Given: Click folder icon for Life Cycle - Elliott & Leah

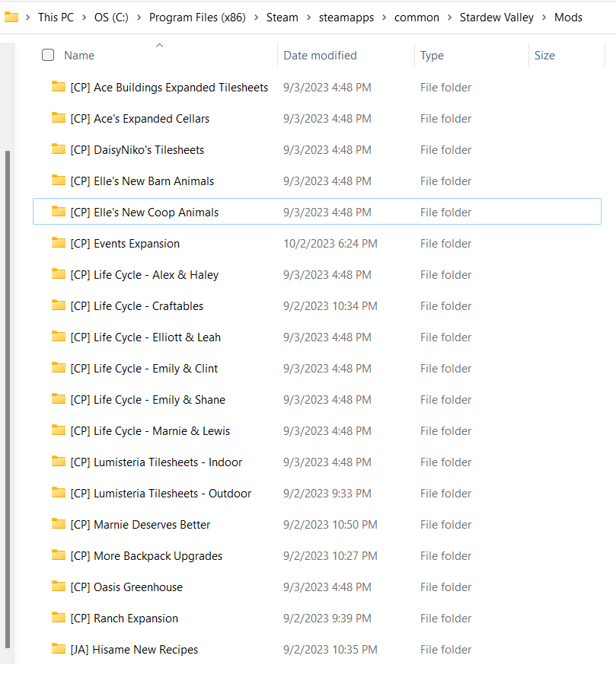Looking at the screenshot, I should coord(59,337).
